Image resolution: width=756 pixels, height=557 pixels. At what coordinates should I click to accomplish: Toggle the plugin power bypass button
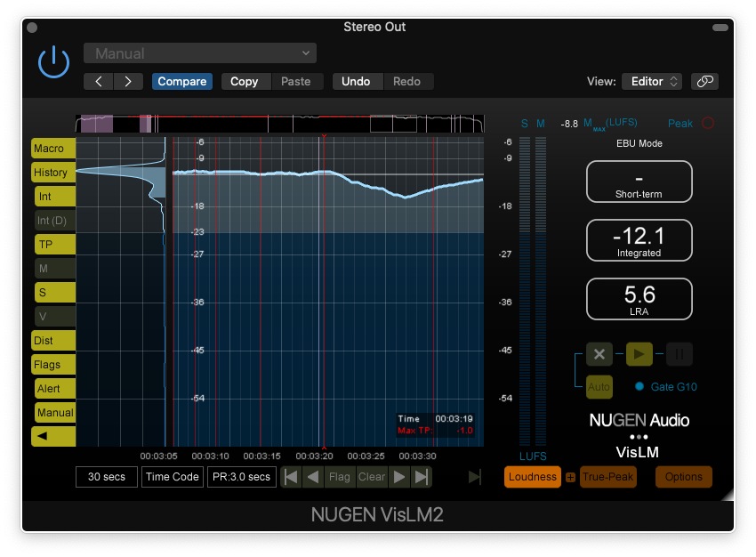(x=53, y=61)
